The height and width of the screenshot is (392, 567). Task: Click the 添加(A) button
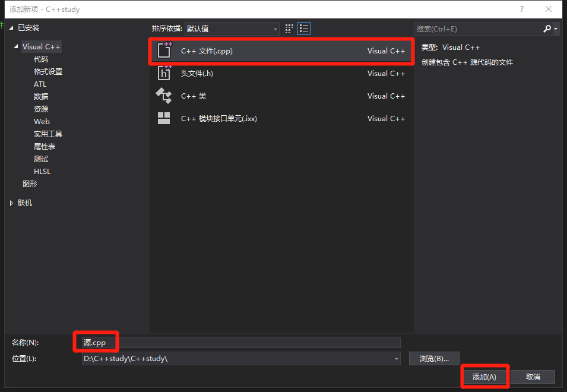pyautogui.click(x=484, y=377)
